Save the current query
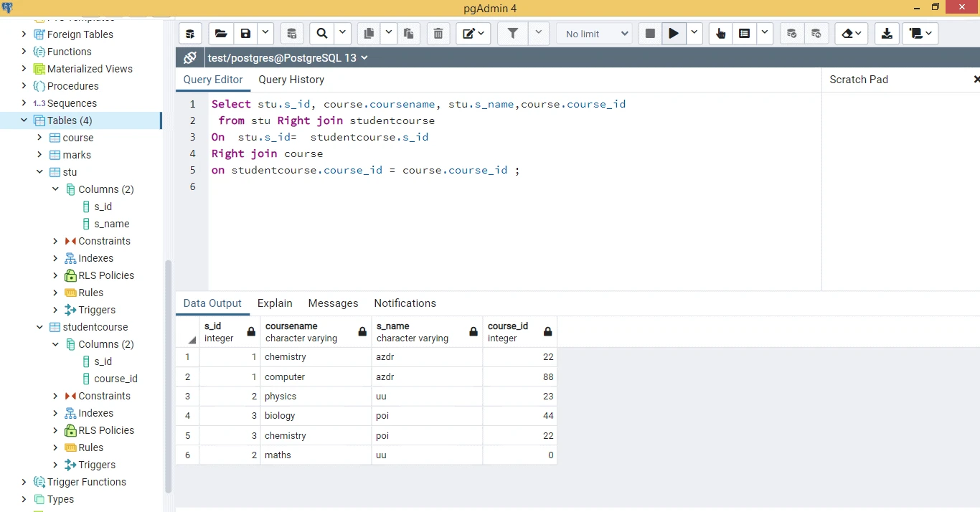 (x=245, y=33)
